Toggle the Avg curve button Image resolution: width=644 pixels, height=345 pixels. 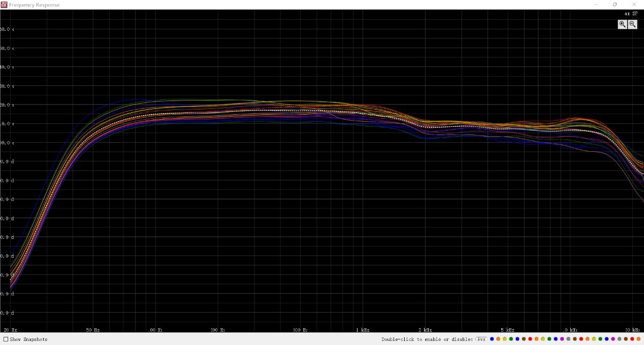[481, 339]
